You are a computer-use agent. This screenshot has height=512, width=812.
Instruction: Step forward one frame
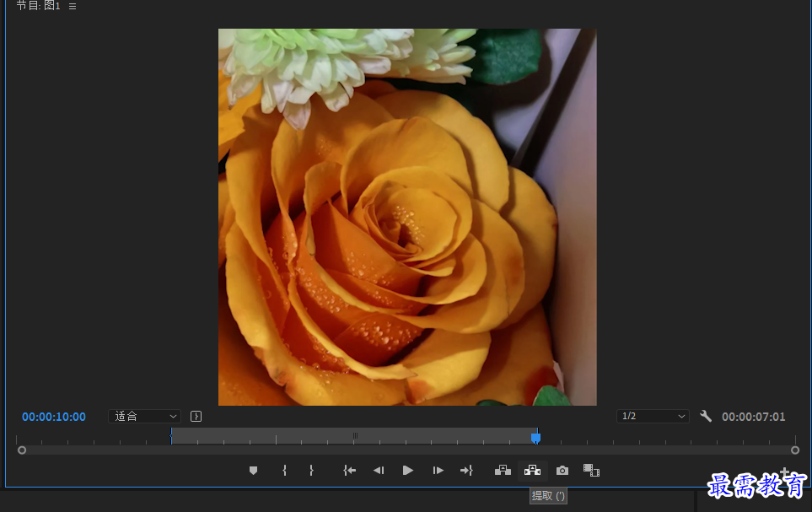(x=438, y=471)
